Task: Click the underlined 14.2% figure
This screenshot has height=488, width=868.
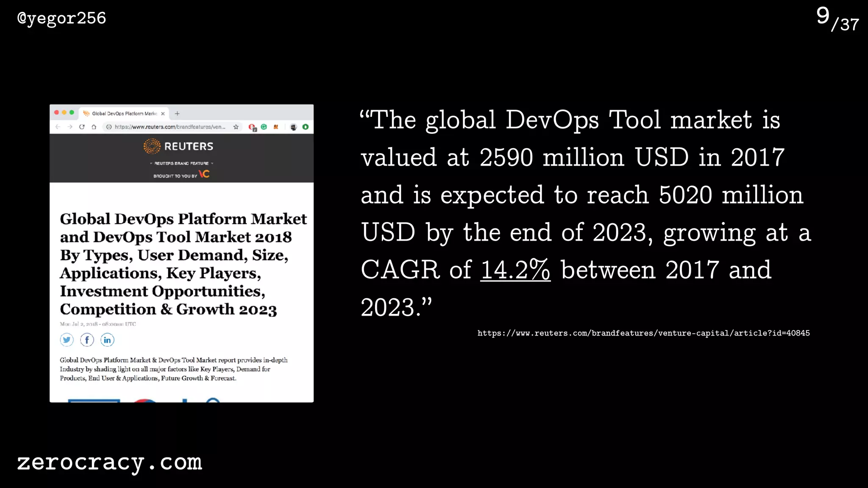Action: tap(515, 270)
